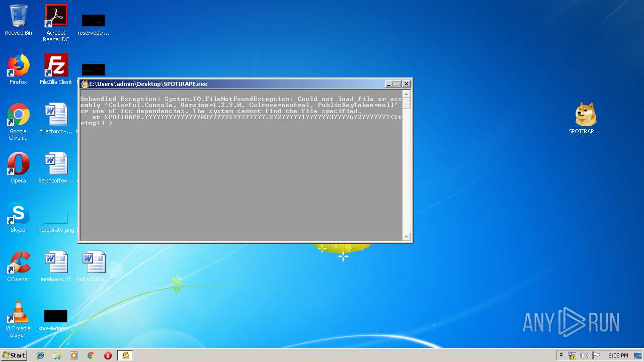
Task: Click the 'Unhandled Exception' error line
Action: tap(241, 99)
